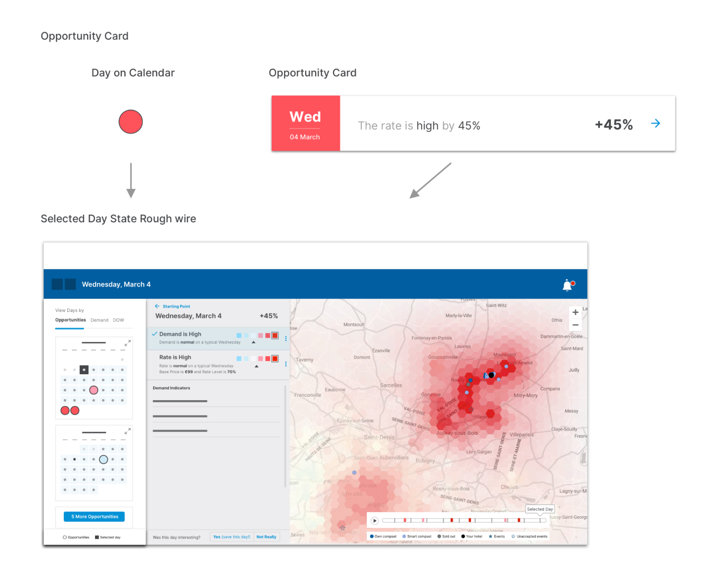Screen dimensions: 704x588
Task: Open kebab menu for Rate is High
Action: (286, 364)
